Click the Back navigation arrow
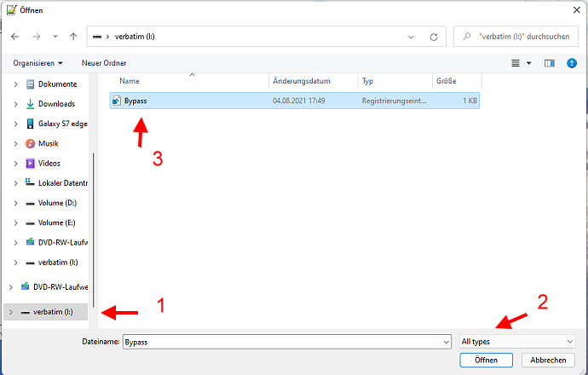 (14, 37)
